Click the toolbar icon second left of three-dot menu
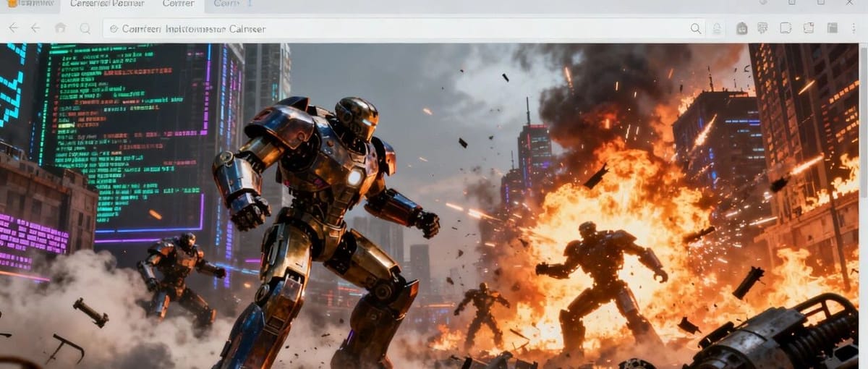This screenshot has width=868, height=369. [809, 28]
